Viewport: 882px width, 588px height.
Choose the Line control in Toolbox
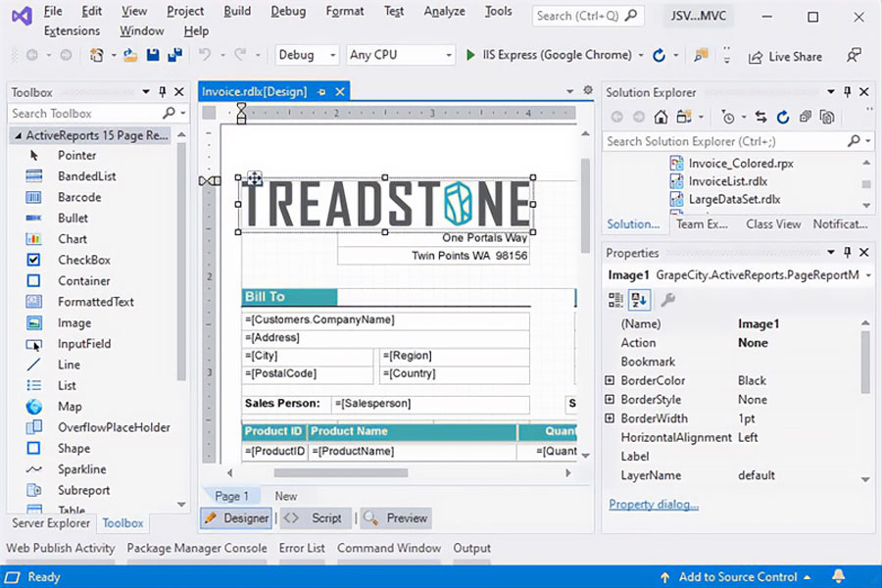point(69,364)
